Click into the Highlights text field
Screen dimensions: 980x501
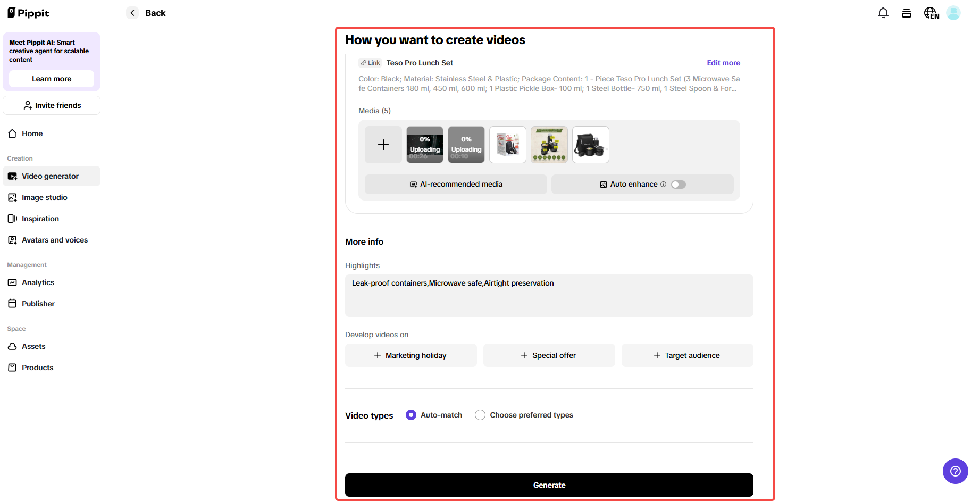point(549,296)
